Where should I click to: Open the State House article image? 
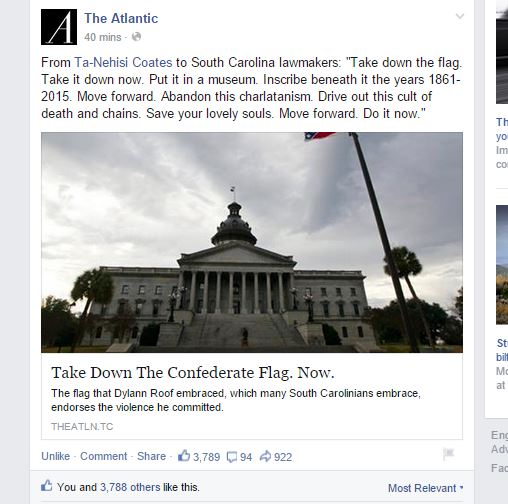pyautogui.click(x=252, y=242)
